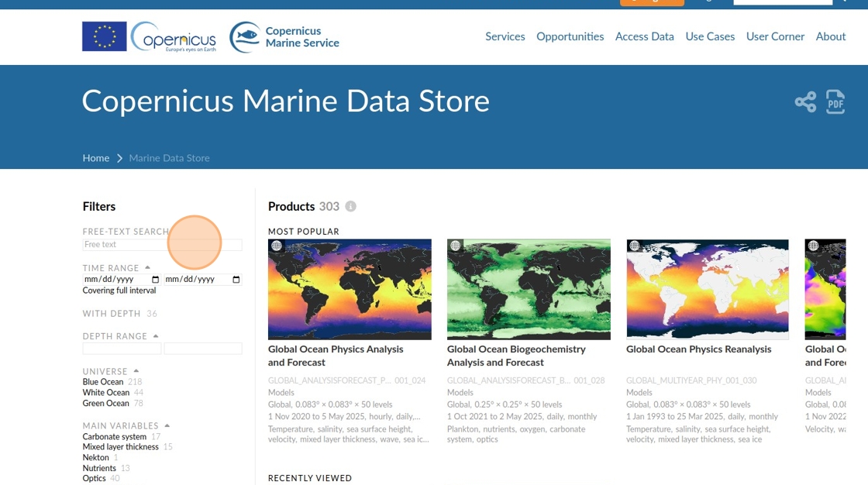Open the About menu

pyautogui.click(x=830, y=36)
